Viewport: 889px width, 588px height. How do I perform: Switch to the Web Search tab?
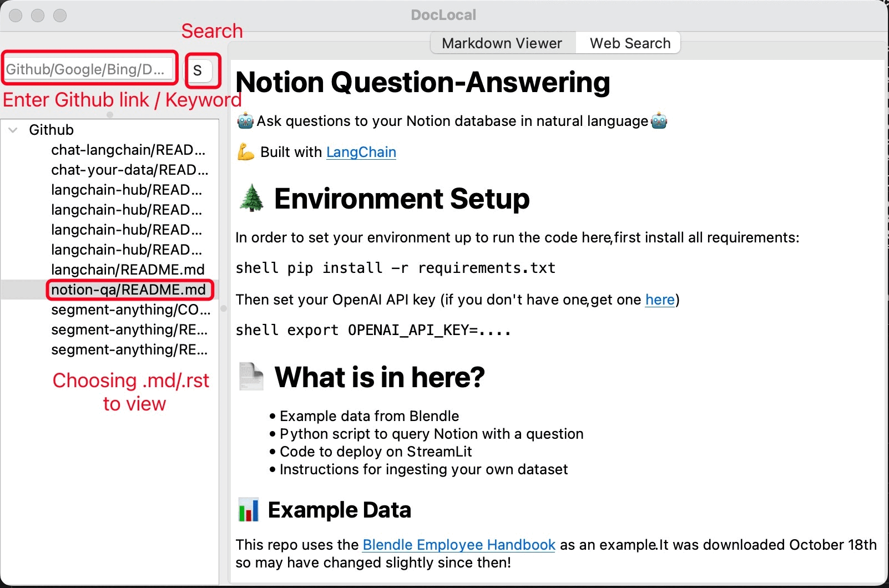point(630,43)
